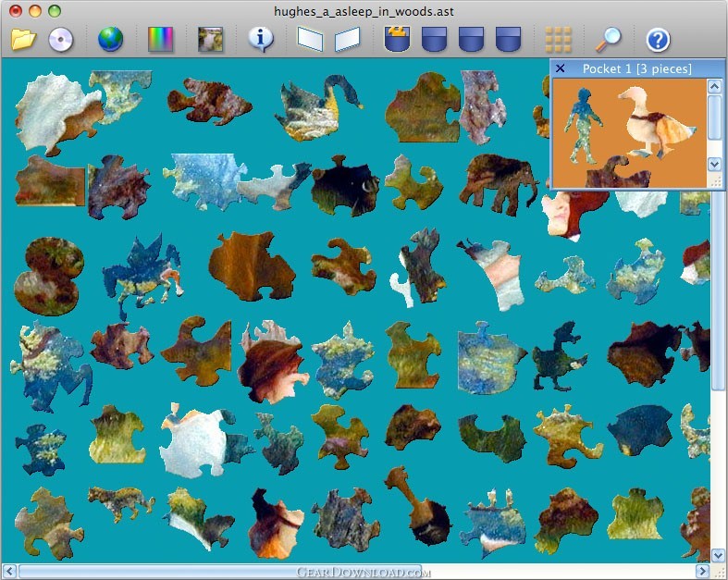Viewport: 728px width, 580px height.
Task: Open help with the question mark icon
Action: (658, 40)
